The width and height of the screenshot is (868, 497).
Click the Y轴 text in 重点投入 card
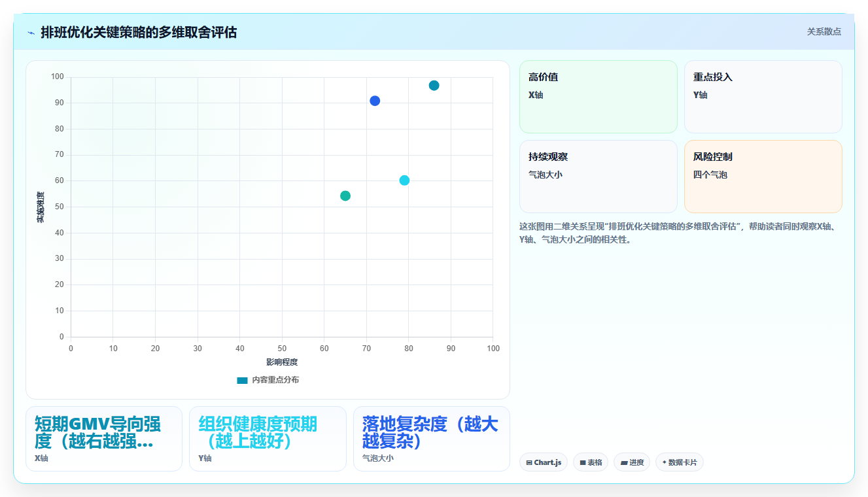point(701,95)
